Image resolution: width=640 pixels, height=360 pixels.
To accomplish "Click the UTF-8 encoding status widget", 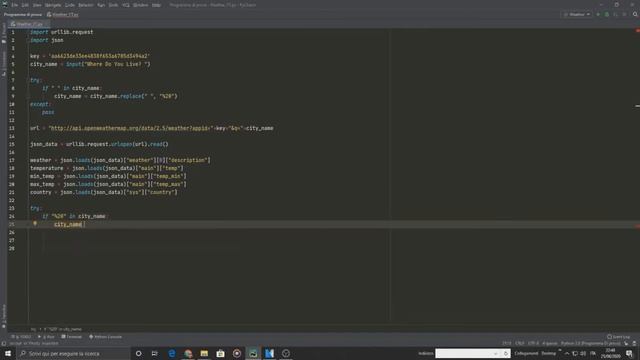I will 533,344.
